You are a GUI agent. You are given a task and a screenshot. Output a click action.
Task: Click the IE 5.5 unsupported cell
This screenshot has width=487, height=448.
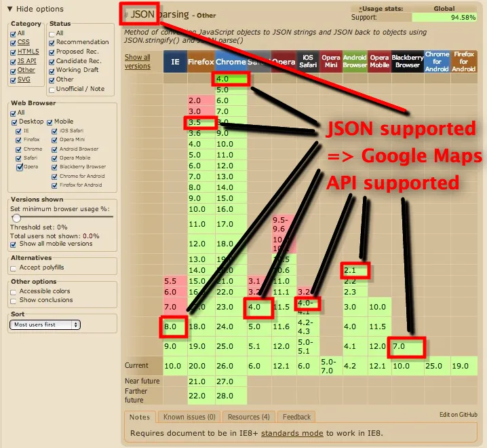(x=175, y=281)
